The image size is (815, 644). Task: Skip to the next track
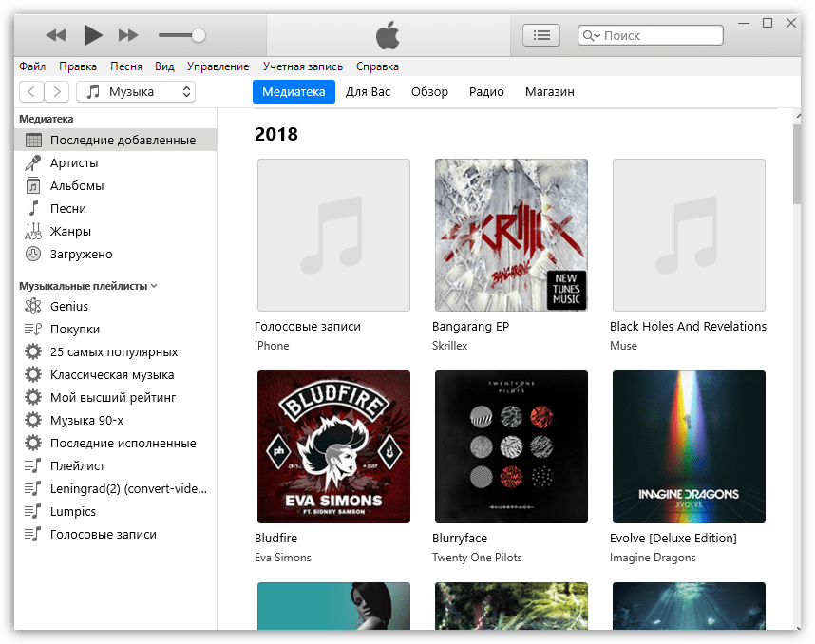[128, 35]
